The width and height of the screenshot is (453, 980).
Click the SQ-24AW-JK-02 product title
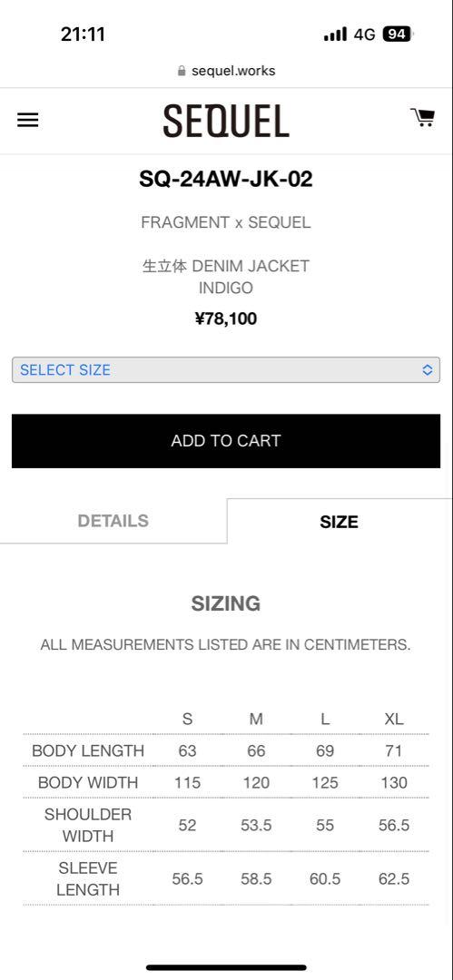(226, 180)
